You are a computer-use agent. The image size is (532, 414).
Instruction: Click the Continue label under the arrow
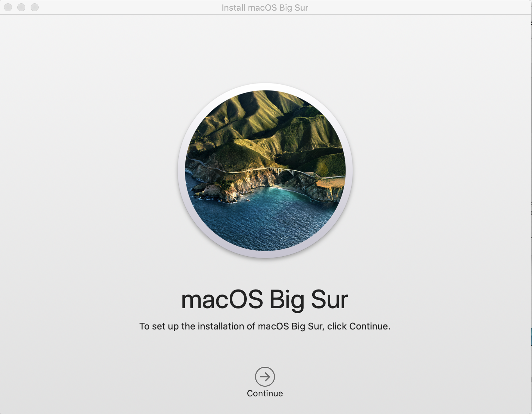265,393
